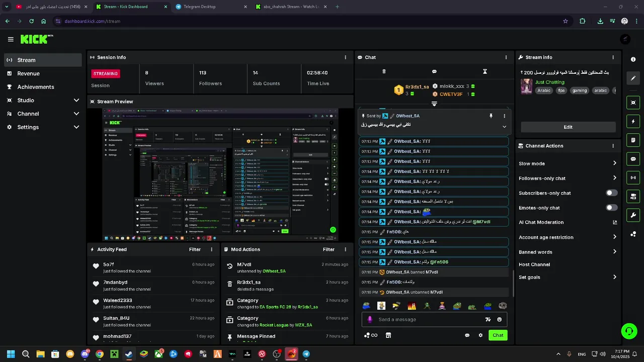
Task: Open chat settings gear icon
Action: click(x=480, y=335)
